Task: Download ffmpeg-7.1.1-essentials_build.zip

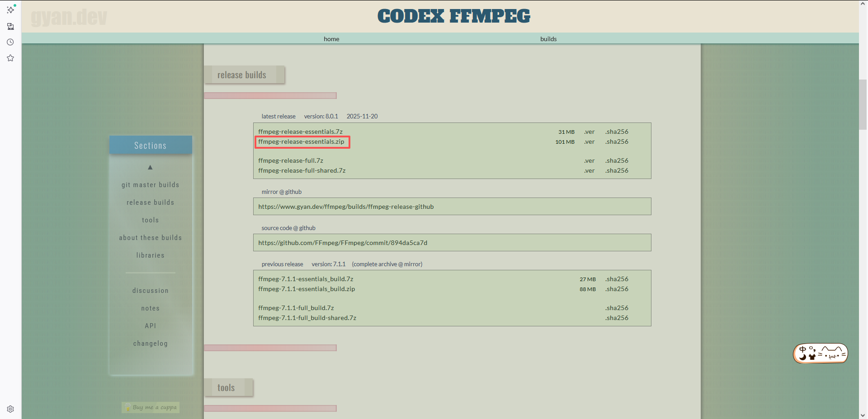Action: 307,289
